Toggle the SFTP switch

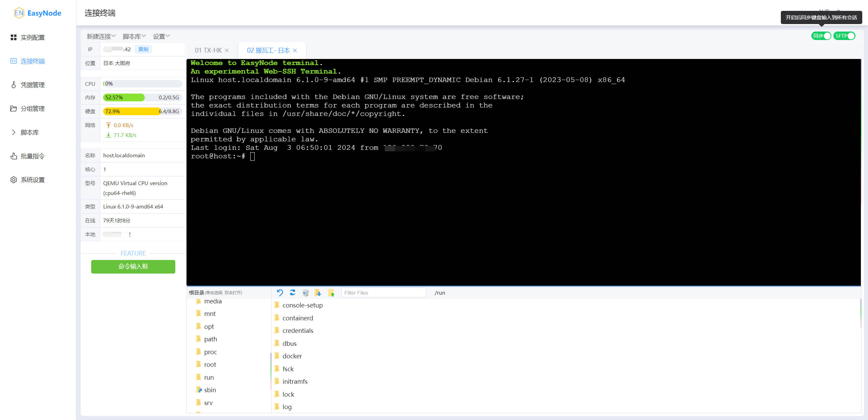[844, 36]
